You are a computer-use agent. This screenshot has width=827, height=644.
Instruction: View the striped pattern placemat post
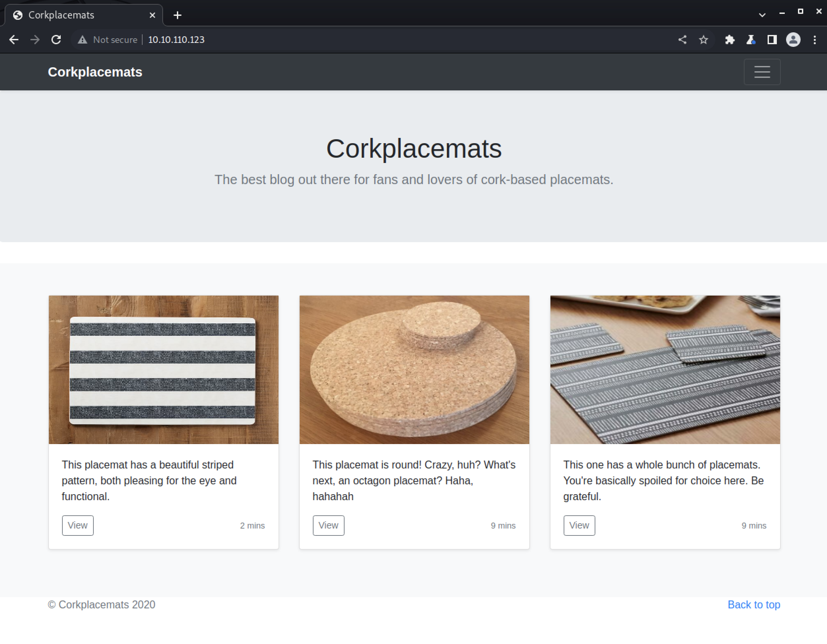78,526
